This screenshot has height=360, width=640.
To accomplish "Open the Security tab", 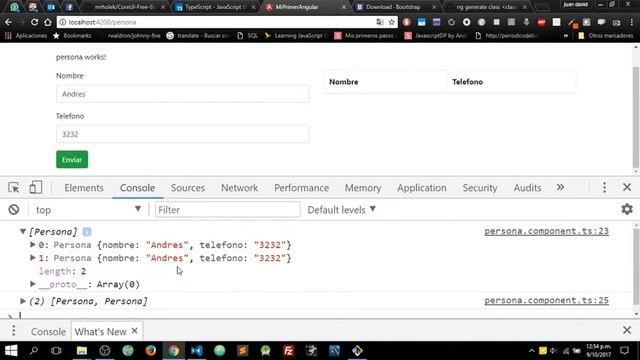I will pos(480,188).
